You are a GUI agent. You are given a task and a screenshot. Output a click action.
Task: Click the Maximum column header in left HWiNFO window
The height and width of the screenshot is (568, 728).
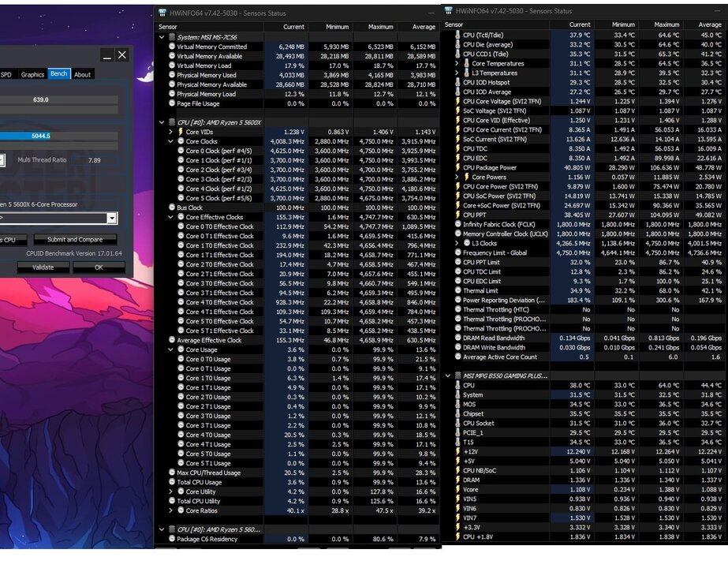[380, 27]
